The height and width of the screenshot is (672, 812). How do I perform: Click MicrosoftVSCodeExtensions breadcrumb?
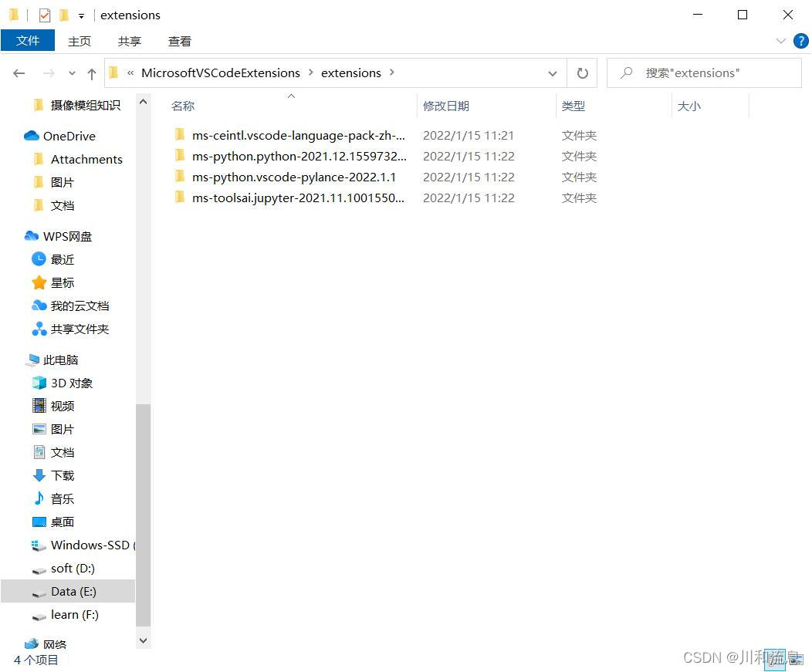[x=221, y=73]
